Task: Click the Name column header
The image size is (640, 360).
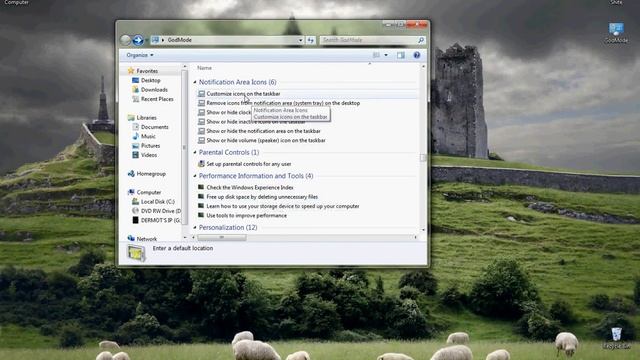Action: 204,68
